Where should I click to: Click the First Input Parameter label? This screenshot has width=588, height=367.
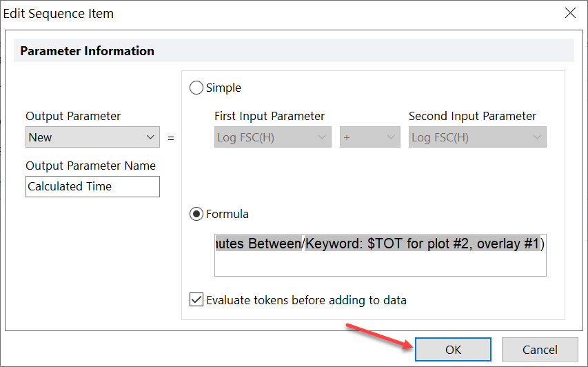click(270, 116)
